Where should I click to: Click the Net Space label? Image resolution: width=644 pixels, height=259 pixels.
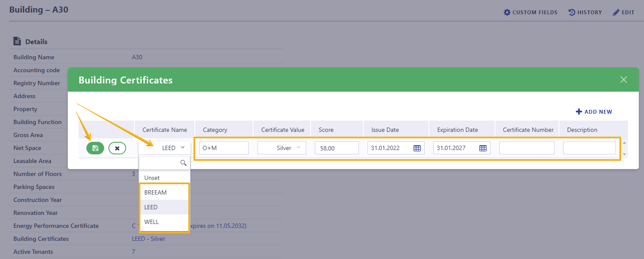pos(27,148)
